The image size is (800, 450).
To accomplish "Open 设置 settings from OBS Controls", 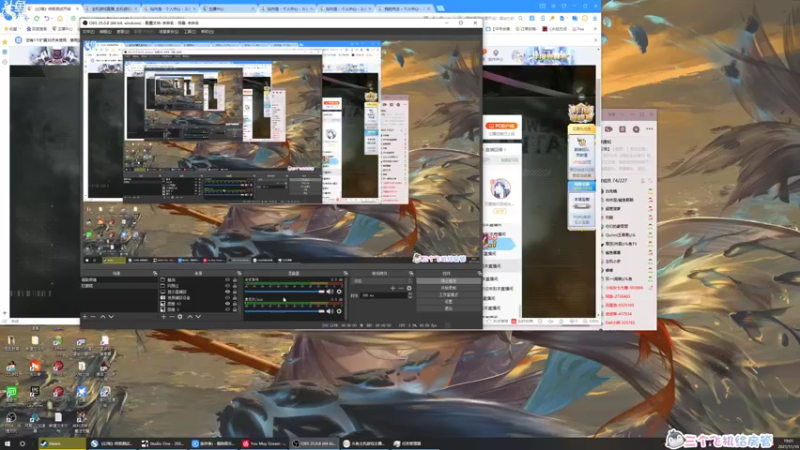I will (x=448, y=302).
